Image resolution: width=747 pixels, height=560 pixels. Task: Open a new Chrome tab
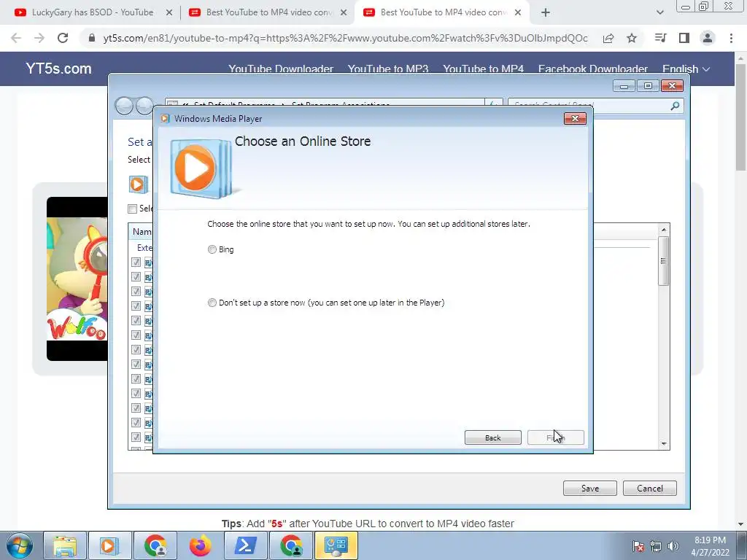point(546,13)
